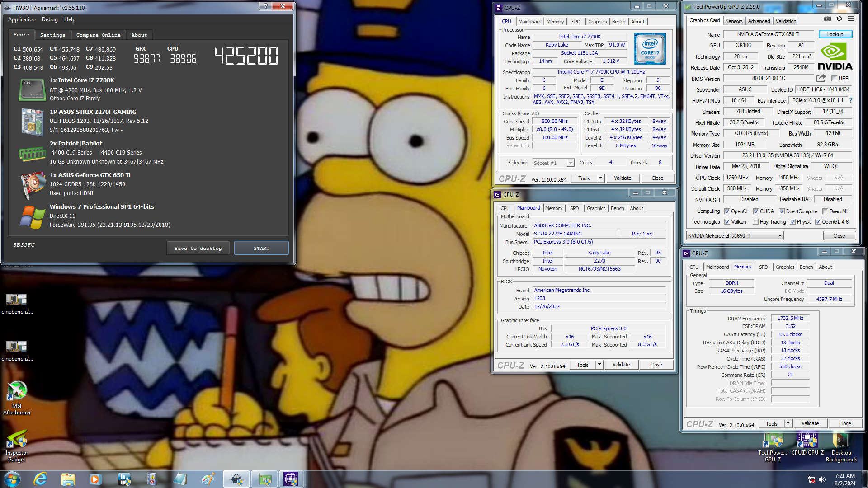This screenshot has width=868, height=488.
Task: Open the Debug menu in Aquamark
Action: (50, 19)
